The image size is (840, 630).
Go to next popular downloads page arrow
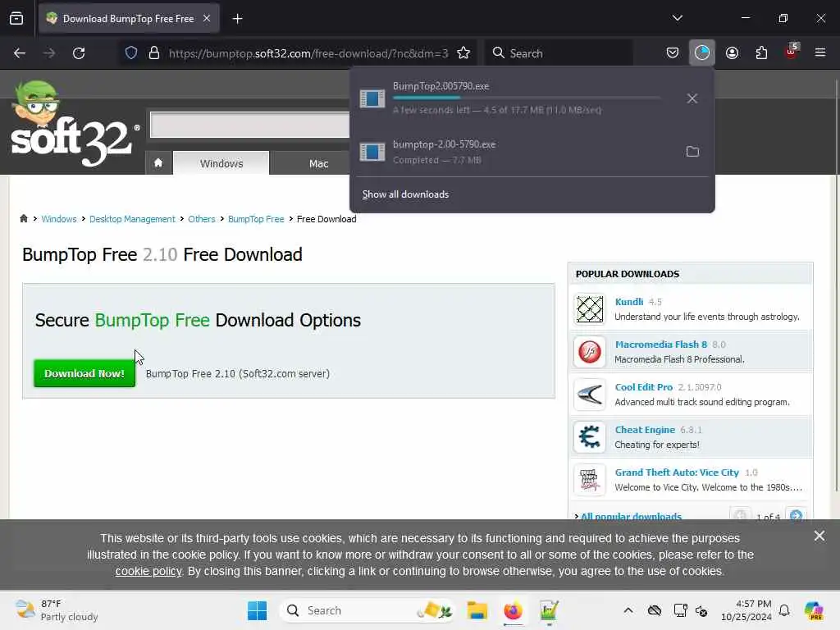(796, 515)
